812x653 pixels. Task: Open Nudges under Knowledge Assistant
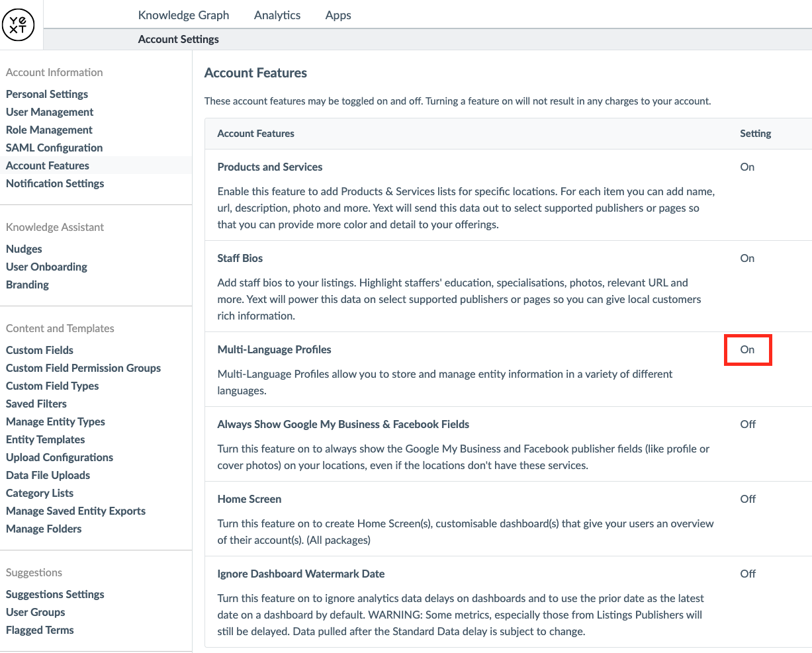coord(24,249)
